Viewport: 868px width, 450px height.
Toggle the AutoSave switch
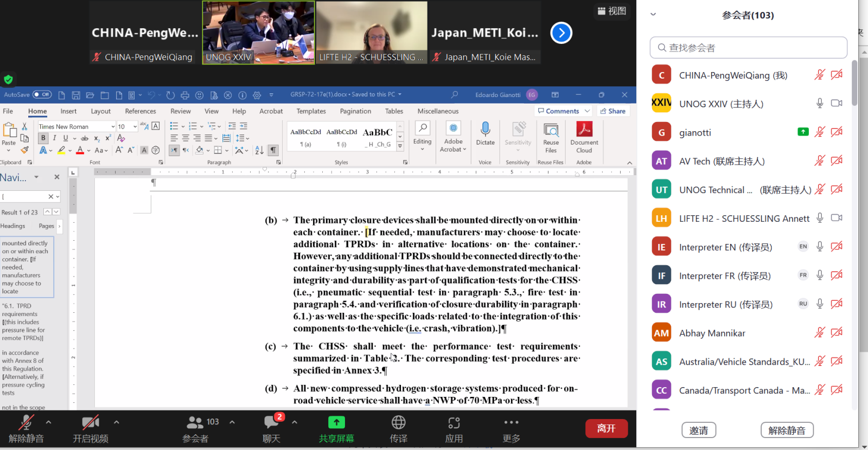pos(42,95)
